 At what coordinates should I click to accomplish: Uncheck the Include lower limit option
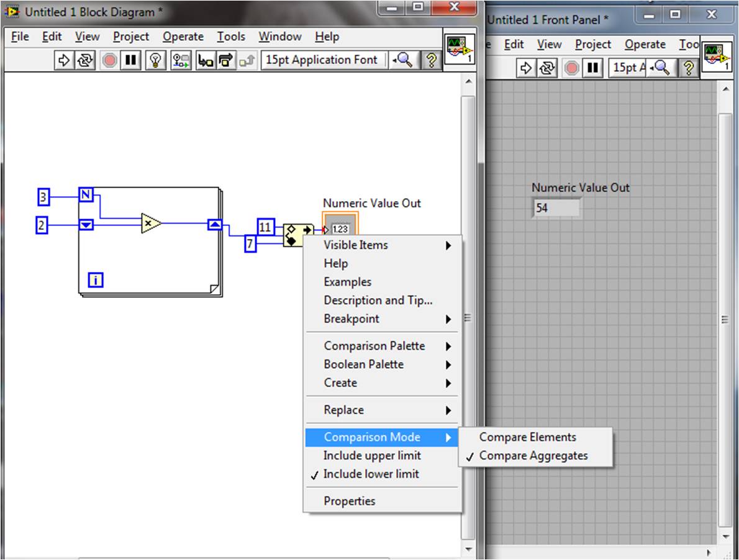pyautogui.click(x=371, y=474)
